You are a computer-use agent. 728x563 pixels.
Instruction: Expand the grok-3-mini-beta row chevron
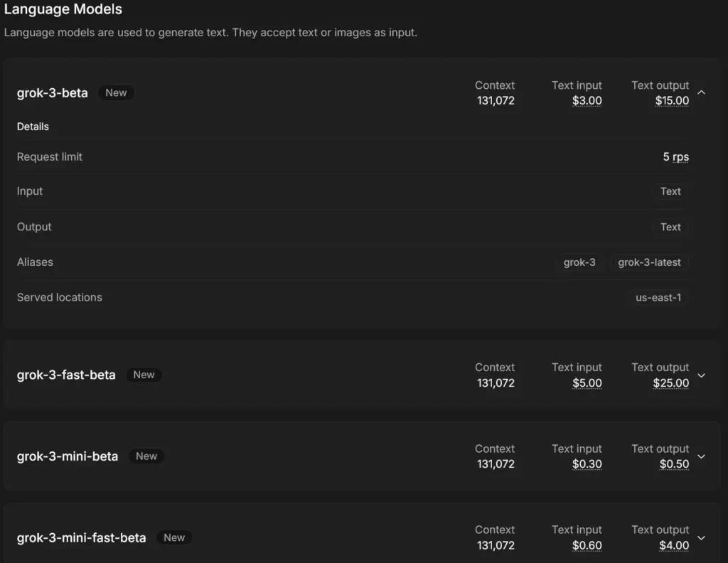click(x=702, y=456)
